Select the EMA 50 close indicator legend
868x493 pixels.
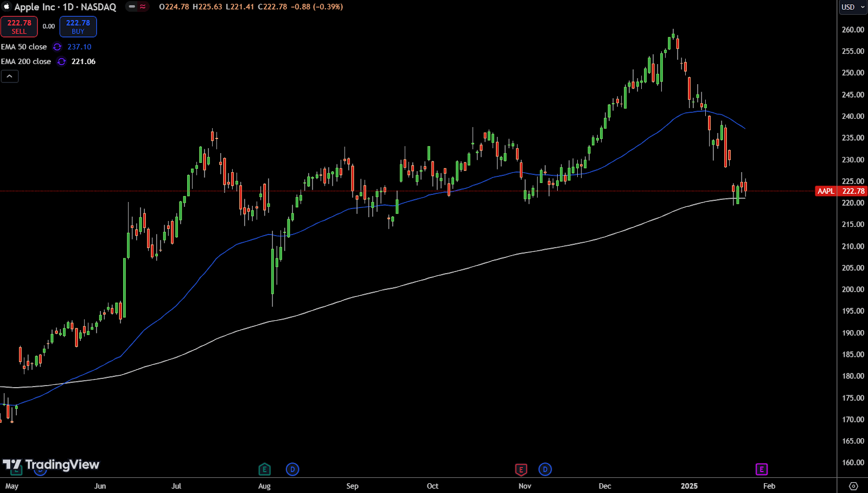click(24, 47)
